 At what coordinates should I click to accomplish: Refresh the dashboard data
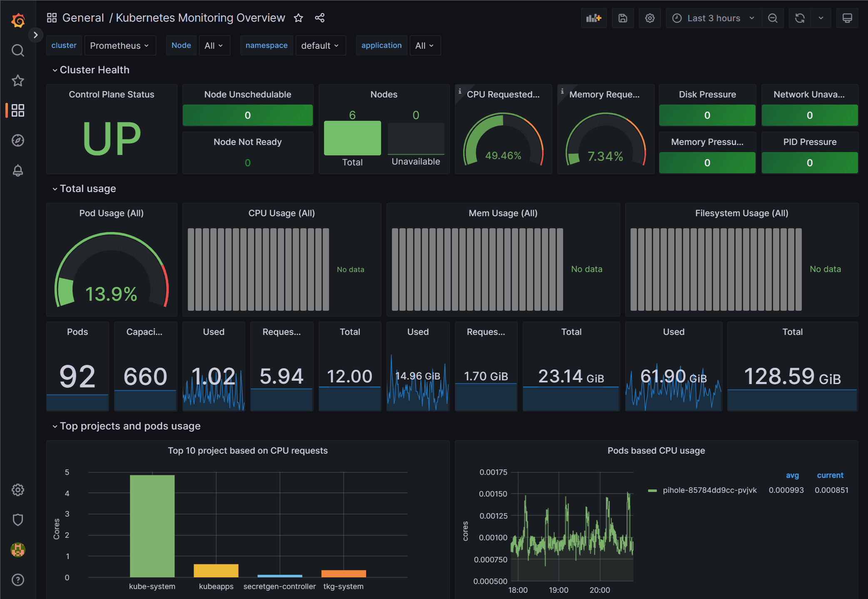click(800, 18)
